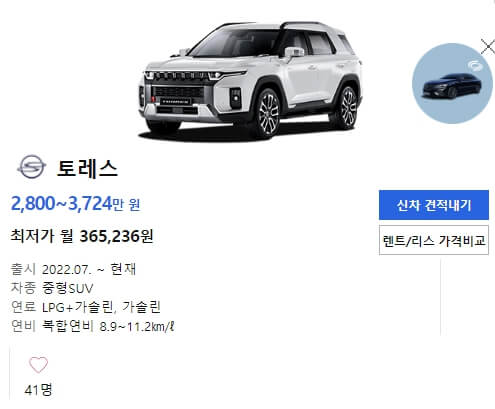Click the 연료 label
This screenshot has width=495, height=409.
click(x=23, y=307)
